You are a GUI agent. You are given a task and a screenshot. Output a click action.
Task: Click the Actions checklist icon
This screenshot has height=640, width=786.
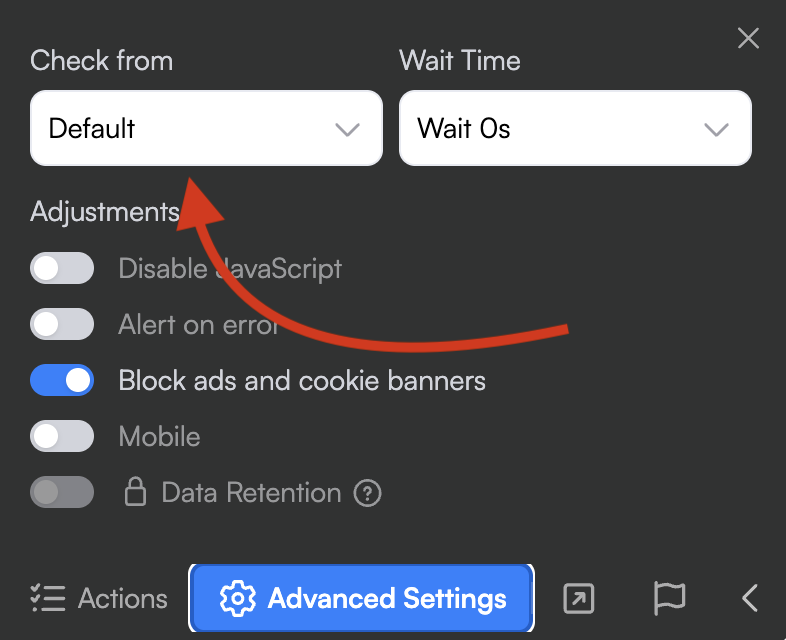[48, 598]
